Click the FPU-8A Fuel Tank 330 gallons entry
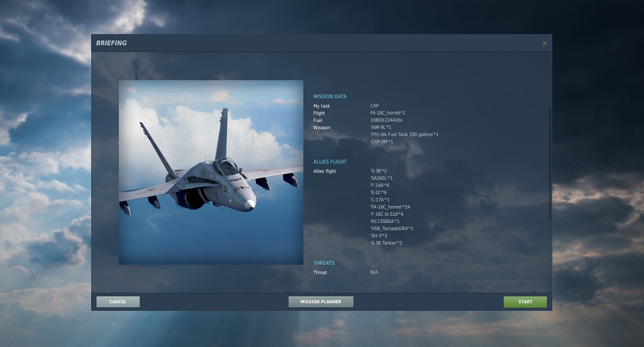 404,135
